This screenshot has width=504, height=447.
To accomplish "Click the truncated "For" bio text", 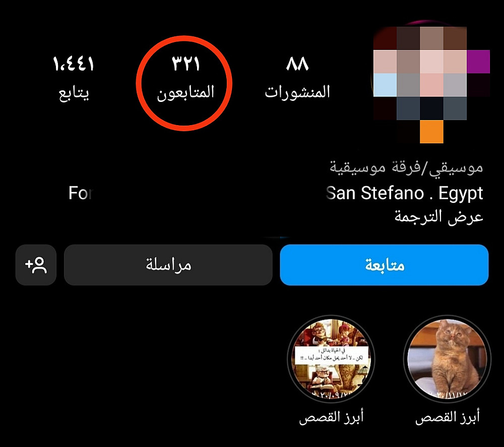I will 80,193.
